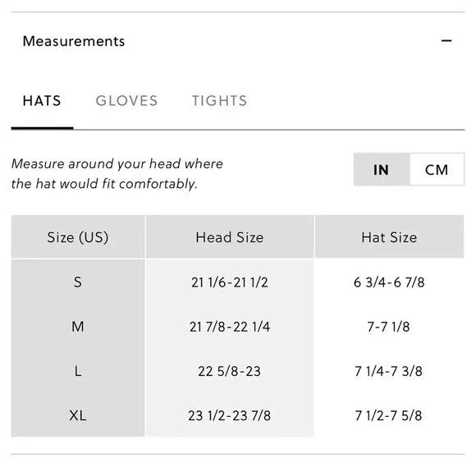The width and height of the screenshot is (476, 476).
Task: Switch to the Tights tab
Action: tap(219, 101)
